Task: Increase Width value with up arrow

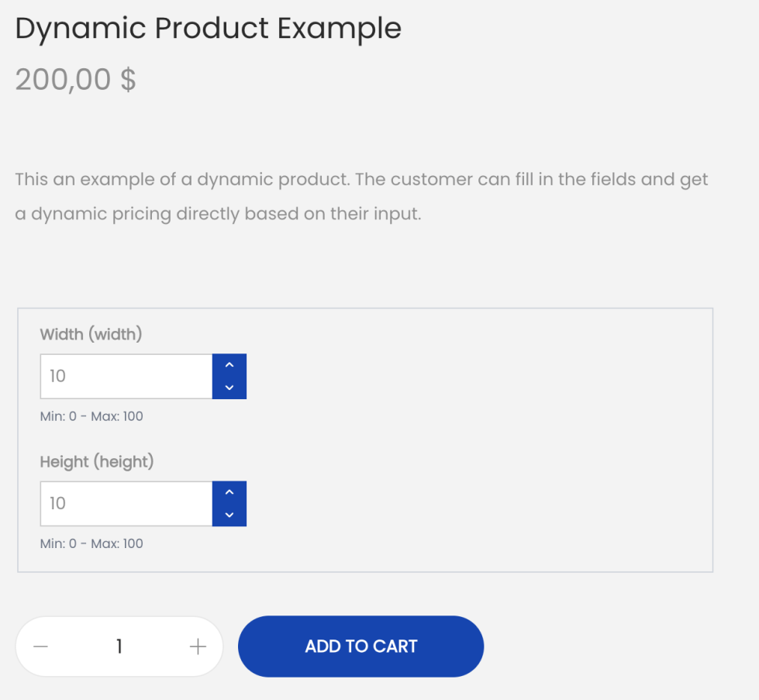Action: click(x=229, y=365)
